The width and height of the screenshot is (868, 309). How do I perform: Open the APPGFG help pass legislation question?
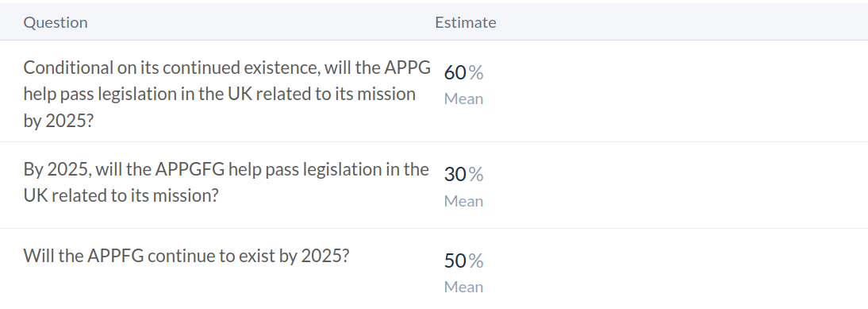(226, 182)
